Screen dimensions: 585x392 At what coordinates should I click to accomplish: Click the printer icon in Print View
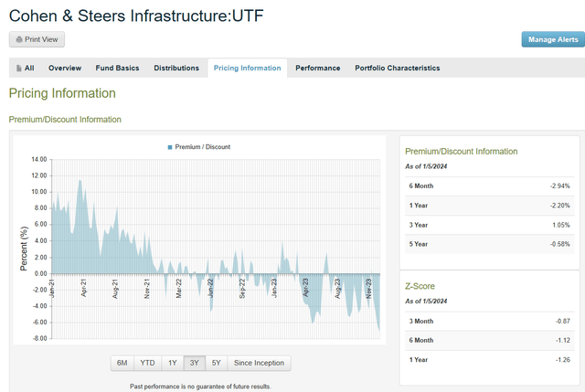tap(19, 39)
